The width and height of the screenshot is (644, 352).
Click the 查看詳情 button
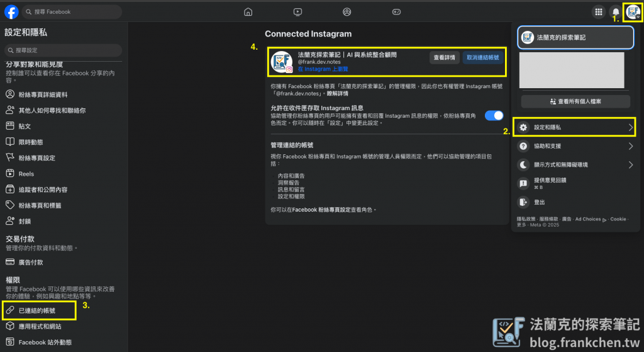click(x=445, y=57)
